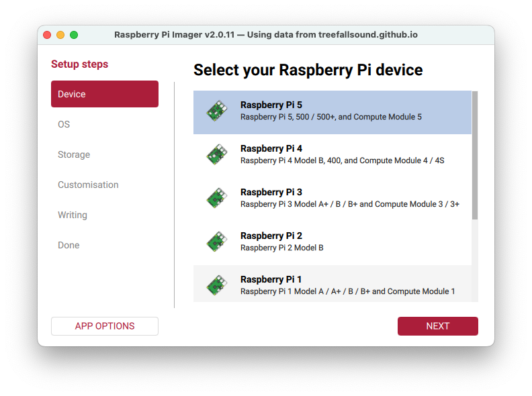Image resolution: width=532 pixels, height=396 pixels.
Task: Switch to the Customisation step
Action: [x=88, y=185]
